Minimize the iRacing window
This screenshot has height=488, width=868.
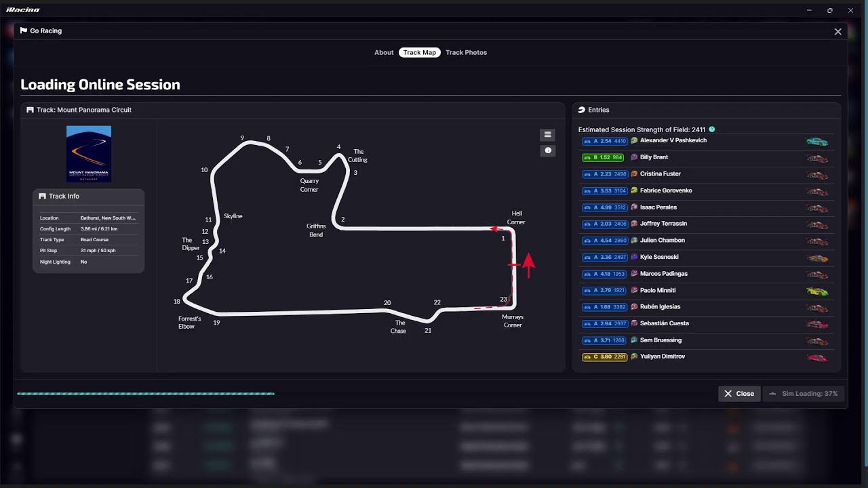809,10
